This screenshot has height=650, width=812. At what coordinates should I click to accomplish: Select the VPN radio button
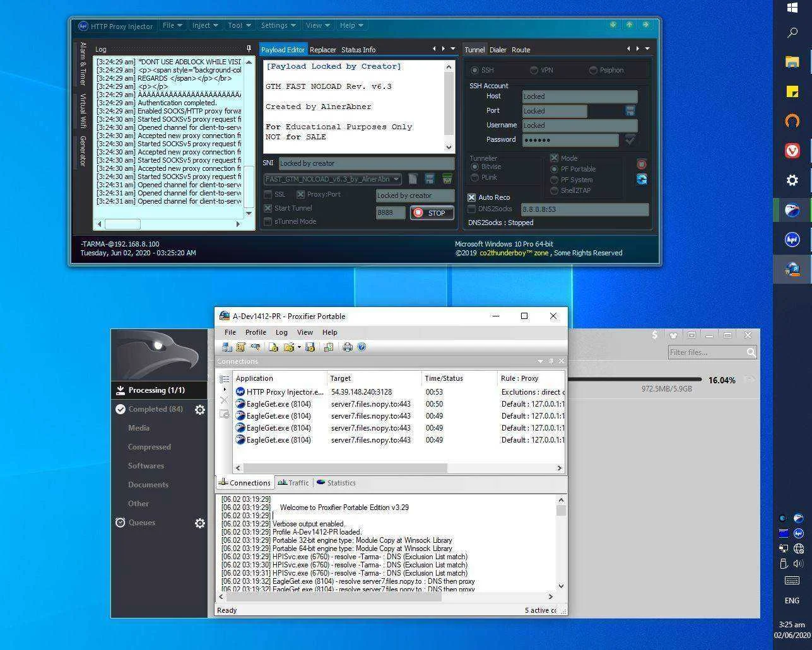(534, 70)
